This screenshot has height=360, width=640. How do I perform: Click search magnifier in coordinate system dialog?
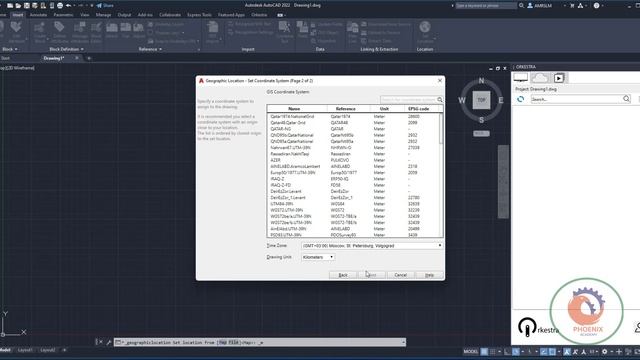click(440, 100)
